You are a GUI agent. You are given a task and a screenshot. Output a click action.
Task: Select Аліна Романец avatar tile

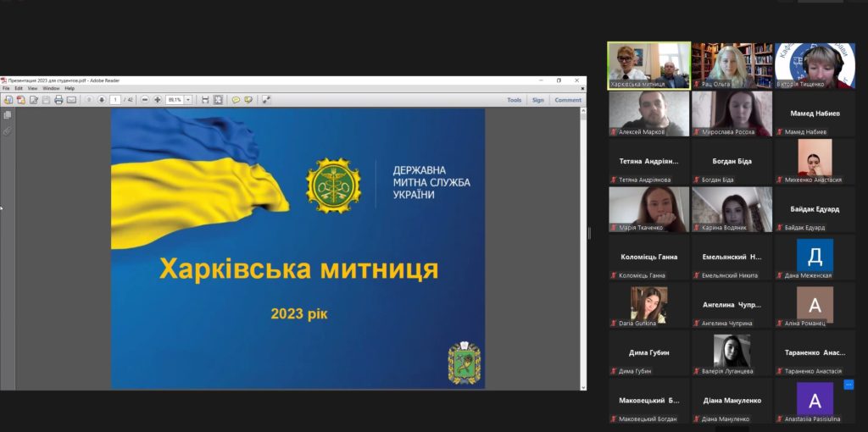click(x=815, y=305)
